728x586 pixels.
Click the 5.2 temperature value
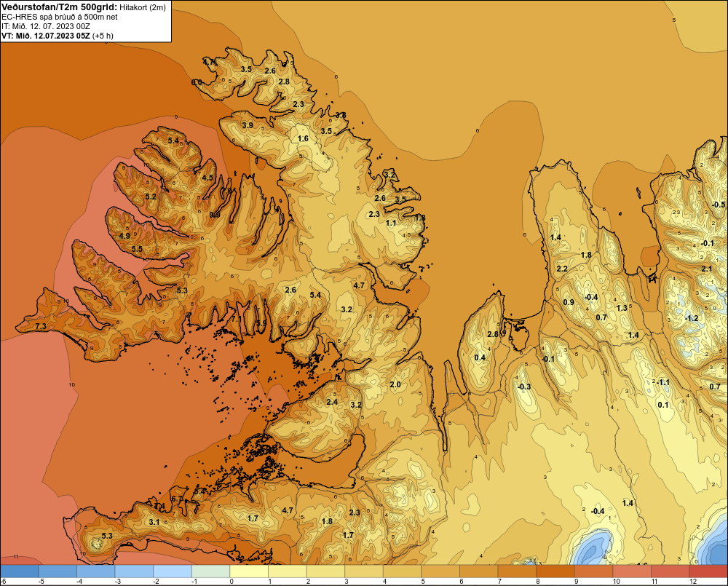(x=151, y=197)
